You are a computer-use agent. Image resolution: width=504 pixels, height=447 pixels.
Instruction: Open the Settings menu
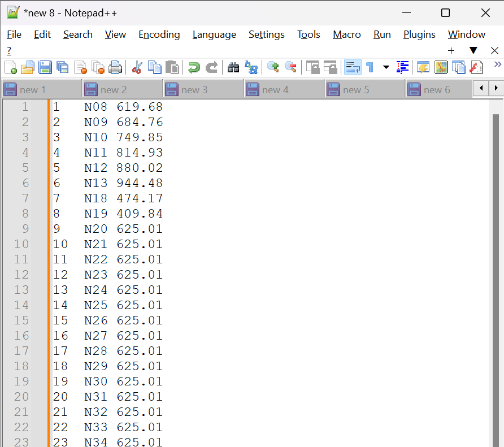(x=267, y=34)
